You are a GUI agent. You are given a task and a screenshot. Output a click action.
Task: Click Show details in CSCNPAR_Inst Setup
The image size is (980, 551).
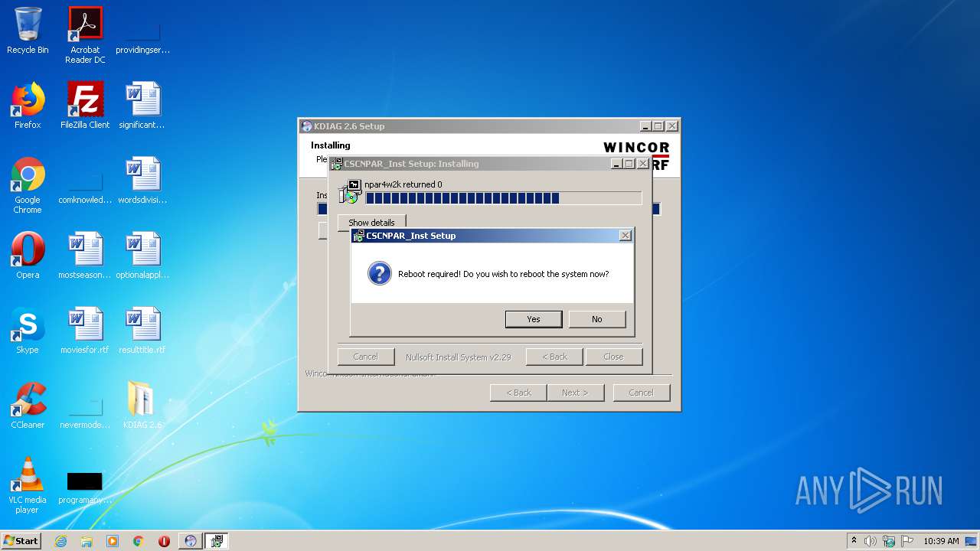click(x=371, y=223)
